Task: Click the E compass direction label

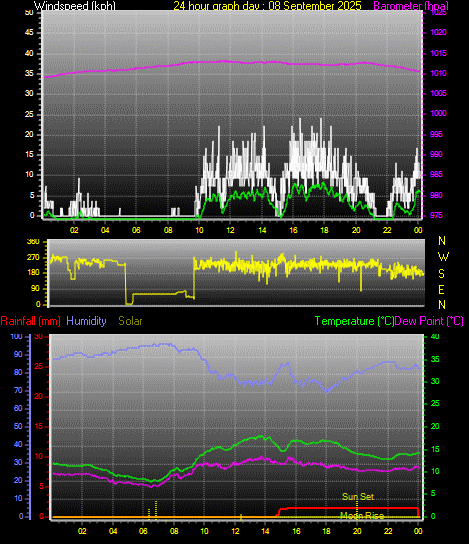Action: (x=441, y=289)
